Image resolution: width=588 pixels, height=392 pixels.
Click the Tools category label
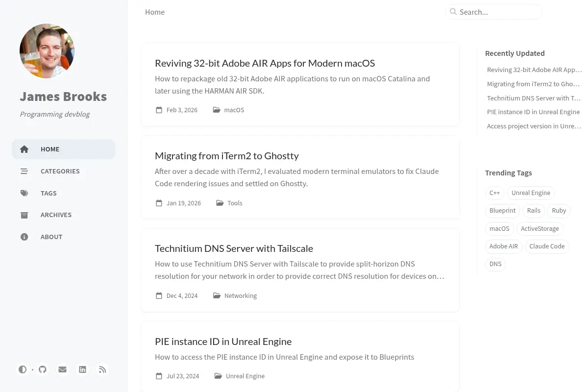(x=235, y=203)
